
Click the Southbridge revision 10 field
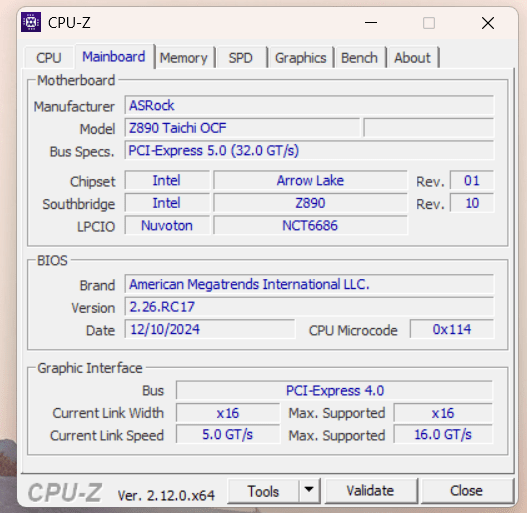pos(472,203)
